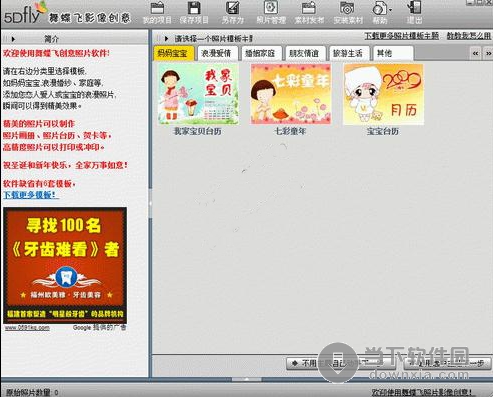
Task: Click the 保存项目 floppy disk icon
Action: [194, 8]
